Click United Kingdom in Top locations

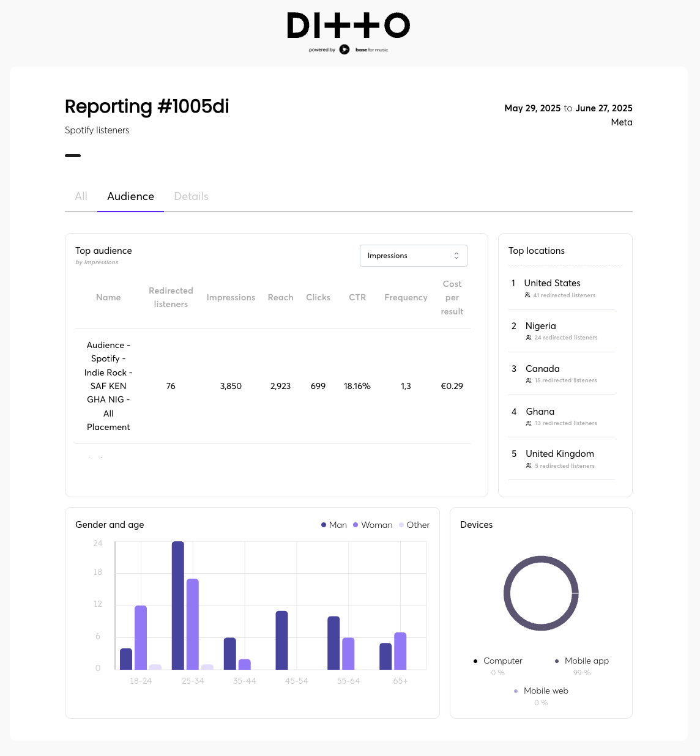pyautogui.click(x=559, y=454)
